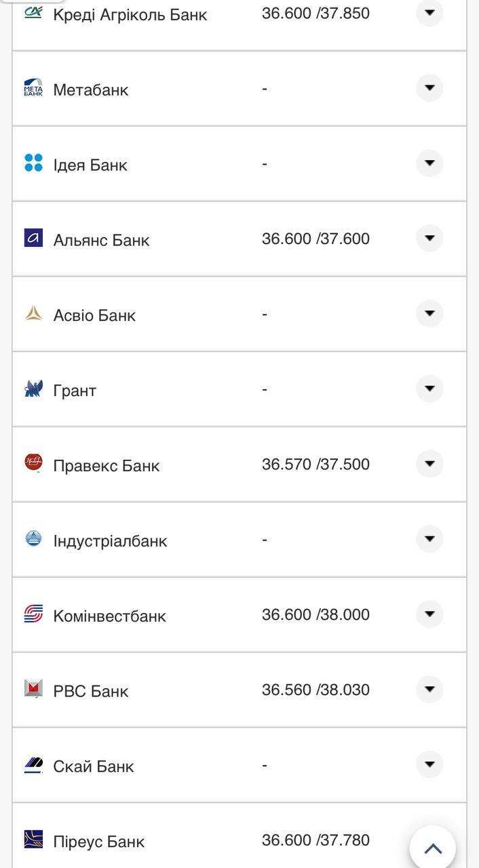479x868 pixels.
Task: Expand the Індустріалбанк row arrow
Action: tap(429, 539)
